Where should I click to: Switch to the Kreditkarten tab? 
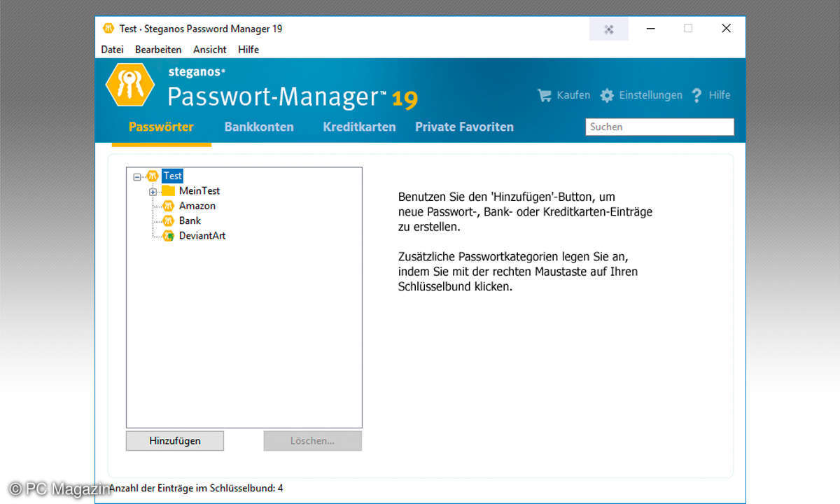[359, 127]
